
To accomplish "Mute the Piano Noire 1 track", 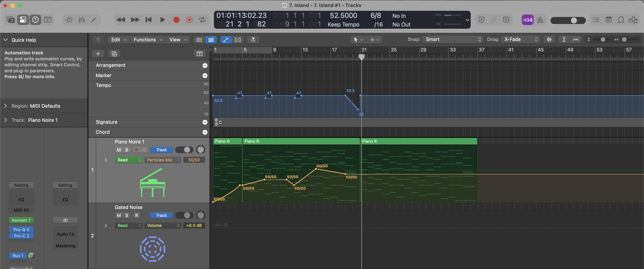I will point(119,150).
